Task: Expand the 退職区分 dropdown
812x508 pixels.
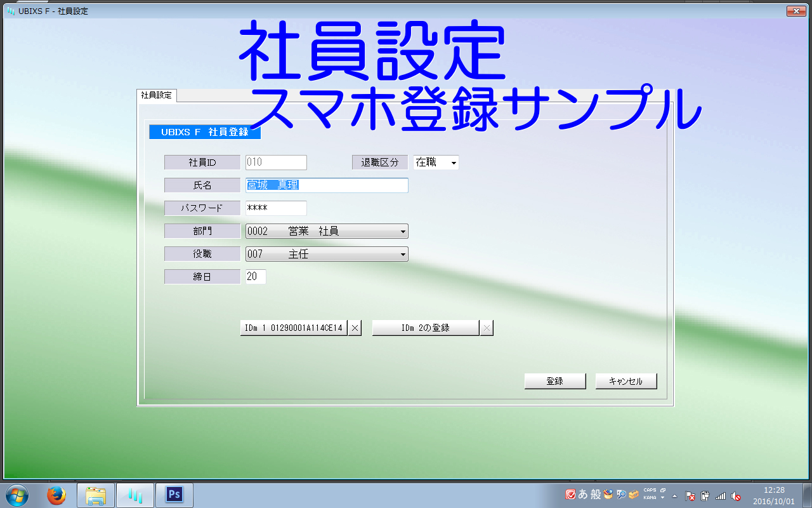Action: point(454,163)
